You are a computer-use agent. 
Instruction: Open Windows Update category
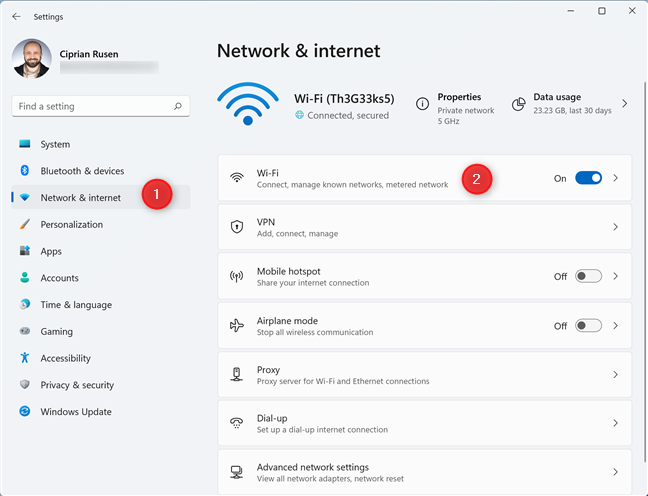(x=101, y=412)
